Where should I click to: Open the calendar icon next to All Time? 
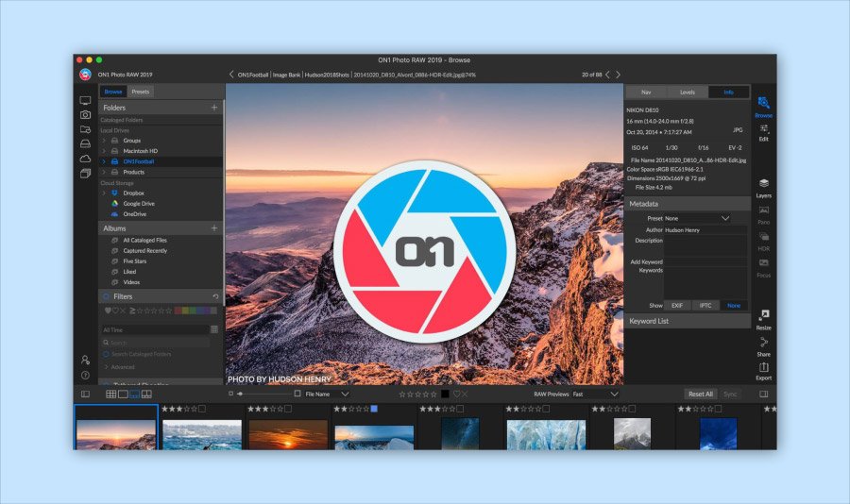pos(214,329)
